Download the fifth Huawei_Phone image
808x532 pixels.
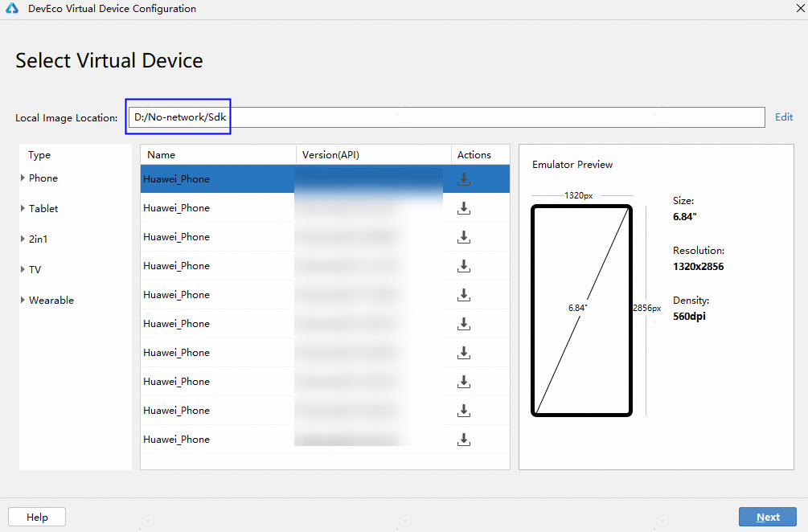pos(464,295)
